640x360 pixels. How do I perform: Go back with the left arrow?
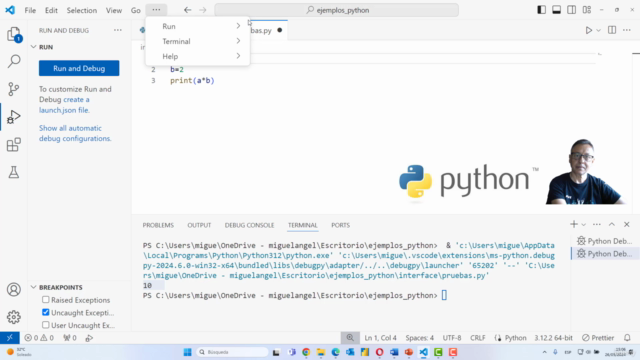click(x=187, y=10)
